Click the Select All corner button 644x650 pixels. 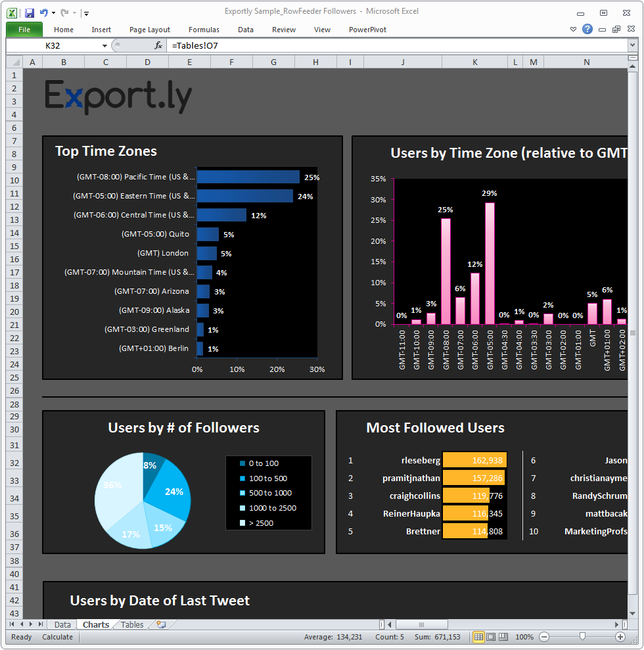pyautogui.click(x=14, y=62)
